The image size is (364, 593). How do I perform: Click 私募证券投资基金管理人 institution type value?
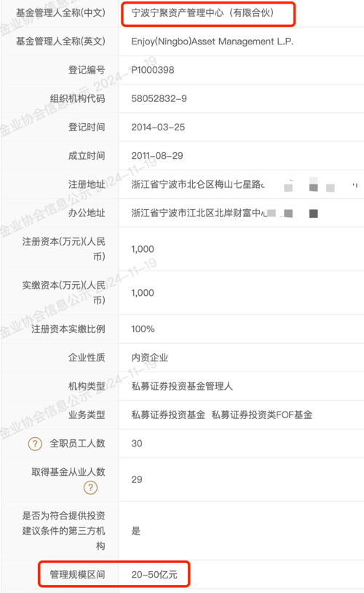(182, 386)
